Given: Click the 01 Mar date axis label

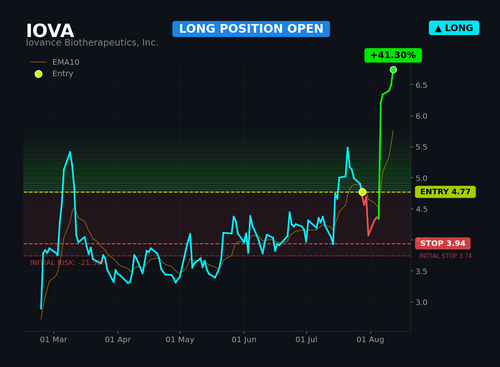Looking at the screenshot, I should (54, 340).
